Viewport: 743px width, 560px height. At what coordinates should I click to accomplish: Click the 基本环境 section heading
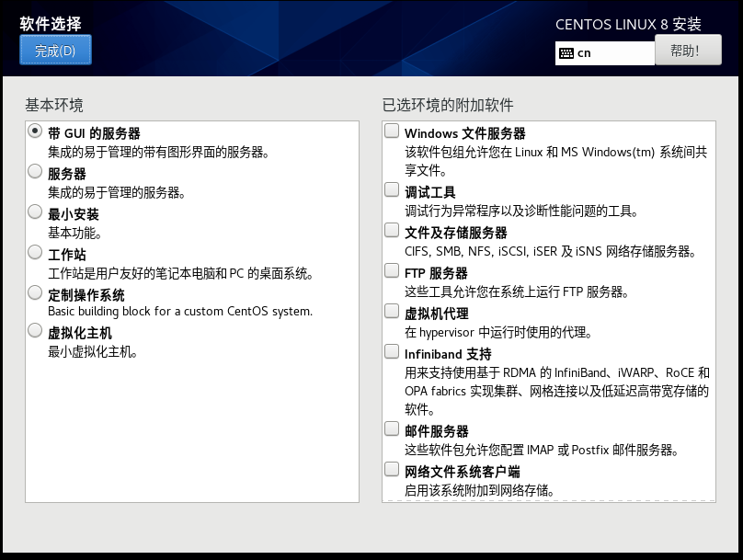[x=54, y=105]
